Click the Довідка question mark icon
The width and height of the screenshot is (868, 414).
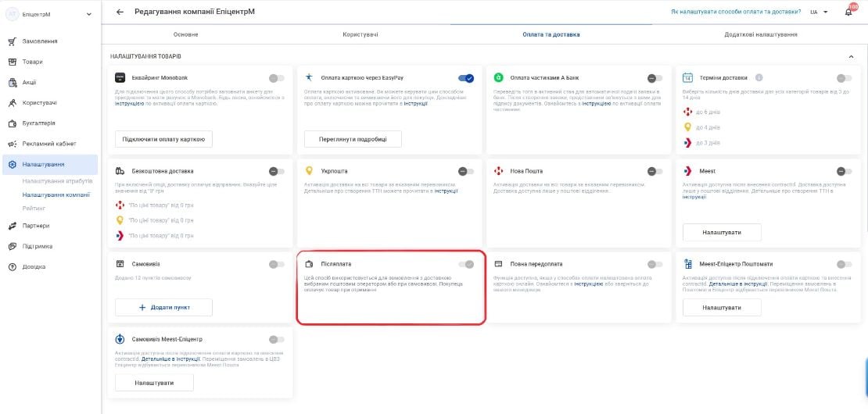coord(13,266)
